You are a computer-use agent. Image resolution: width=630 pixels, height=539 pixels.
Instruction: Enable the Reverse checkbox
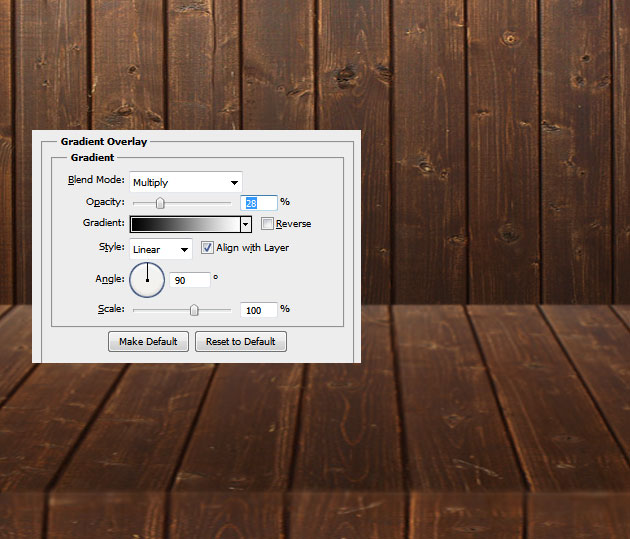click(267, 224)
